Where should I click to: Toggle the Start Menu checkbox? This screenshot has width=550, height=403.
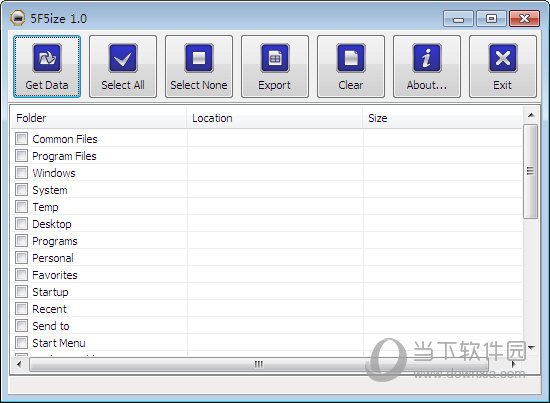point(21,343)
